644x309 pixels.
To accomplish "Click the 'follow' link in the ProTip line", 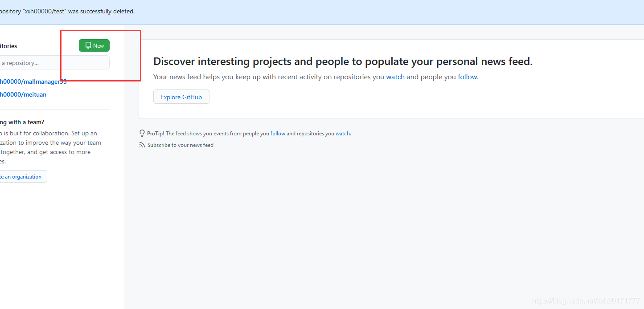I will tap(278, 133).
